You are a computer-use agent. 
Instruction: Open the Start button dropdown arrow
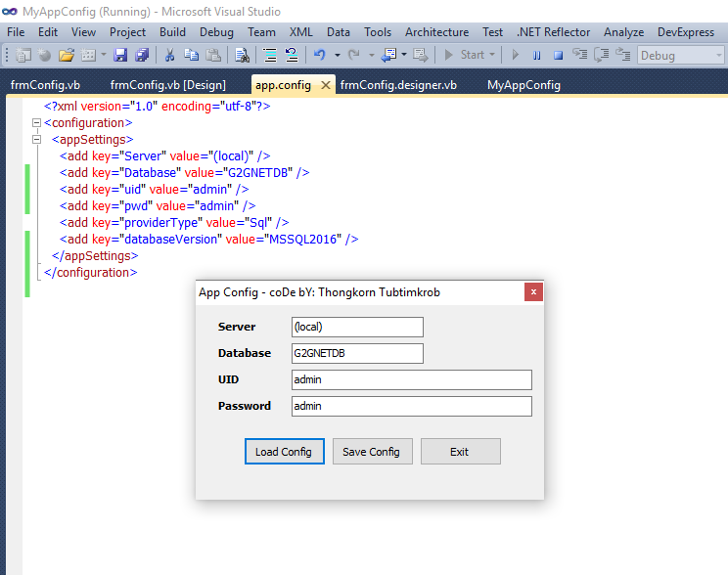(492, 55)
